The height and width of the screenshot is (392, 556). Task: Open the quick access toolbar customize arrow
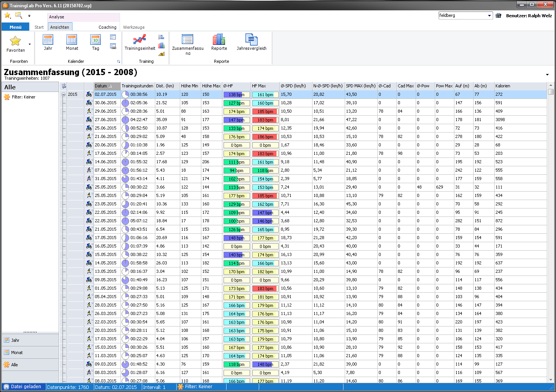29,16
